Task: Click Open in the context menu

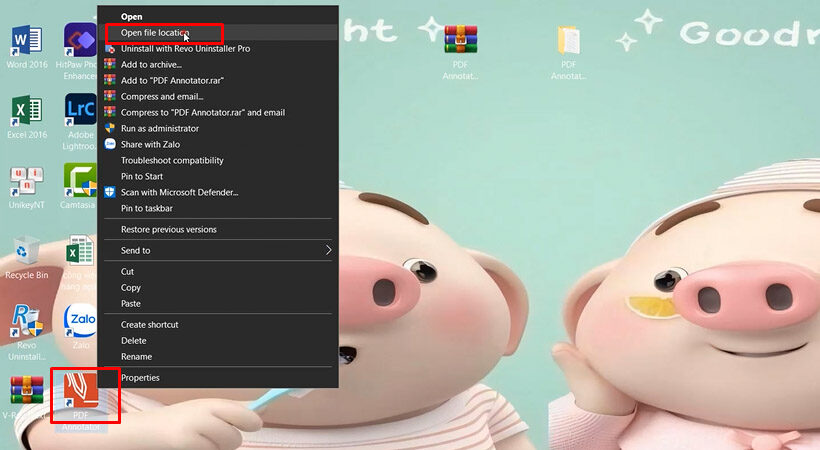Action: [x=131, y=17]
